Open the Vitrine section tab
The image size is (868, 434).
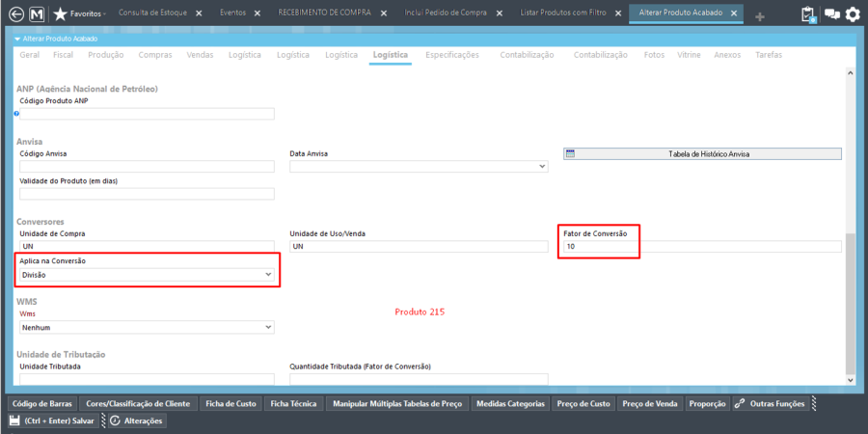pos(690,55)
